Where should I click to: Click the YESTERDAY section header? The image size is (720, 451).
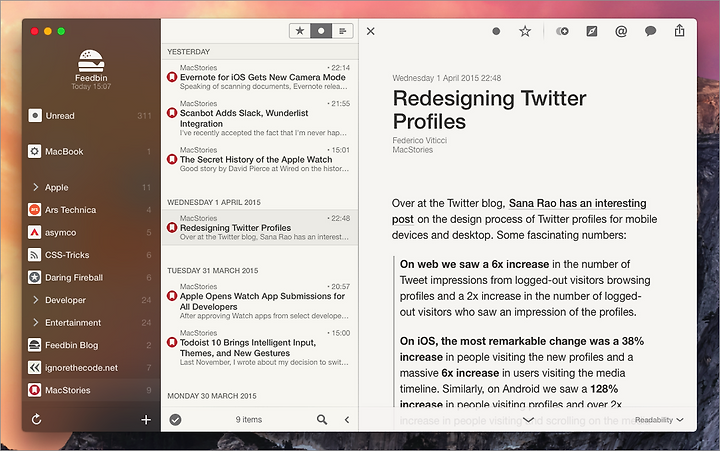[x=188, y=52]
